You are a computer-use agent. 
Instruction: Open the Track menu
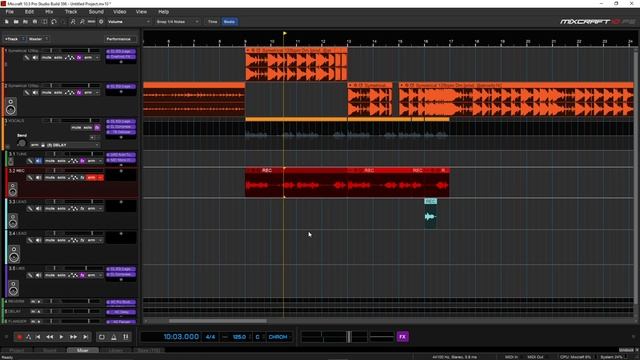[71, 12]
